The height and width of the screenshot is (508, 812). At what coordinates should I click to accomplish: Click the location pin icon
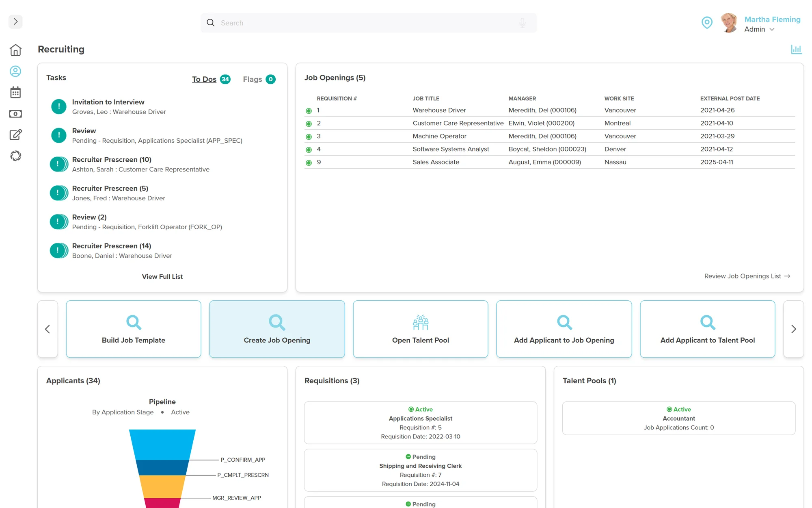[x=707, y=22]
